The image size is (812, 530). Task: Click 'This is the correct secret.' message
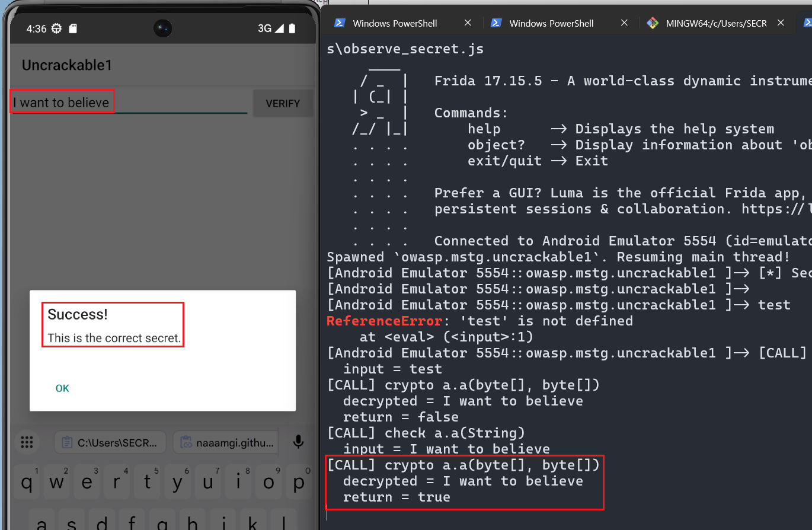114,339
